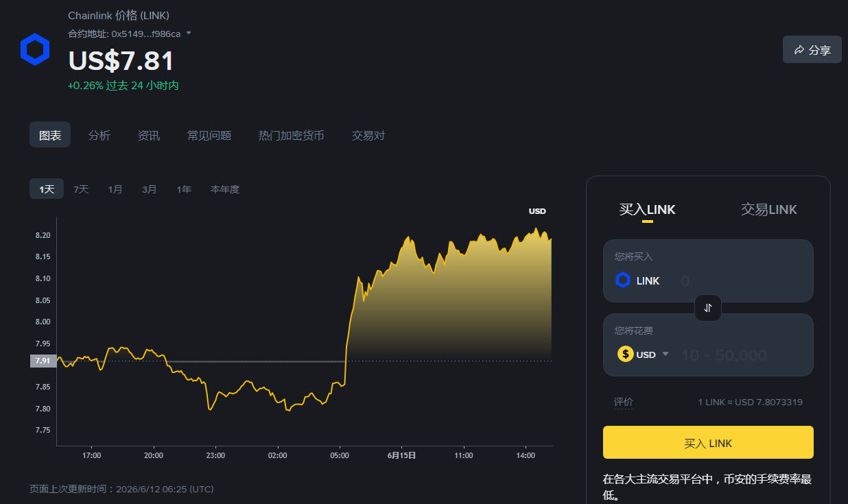Select the 1年 chart range
848x504 pixels.
(x=184, y=189)
